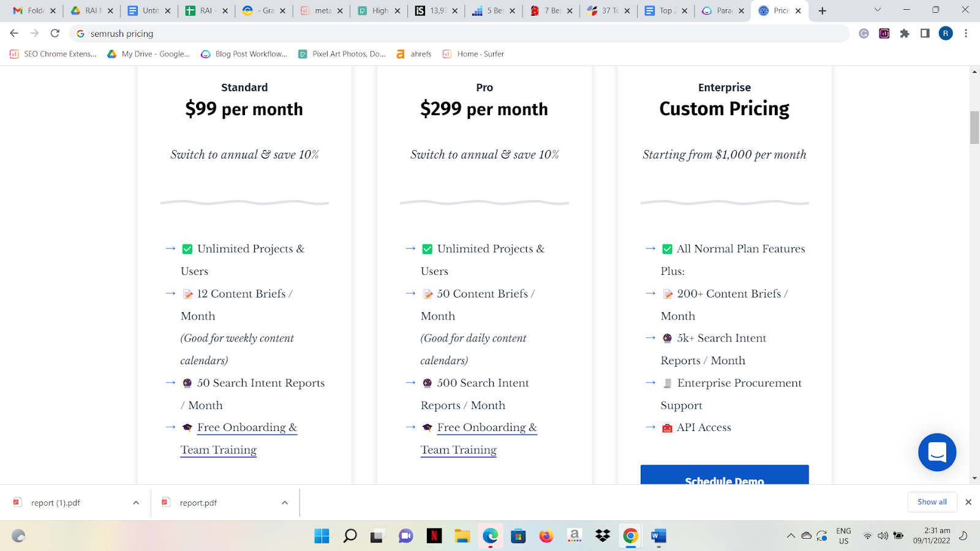Click the profile avatar labeled R

click(x=946, y=33)
